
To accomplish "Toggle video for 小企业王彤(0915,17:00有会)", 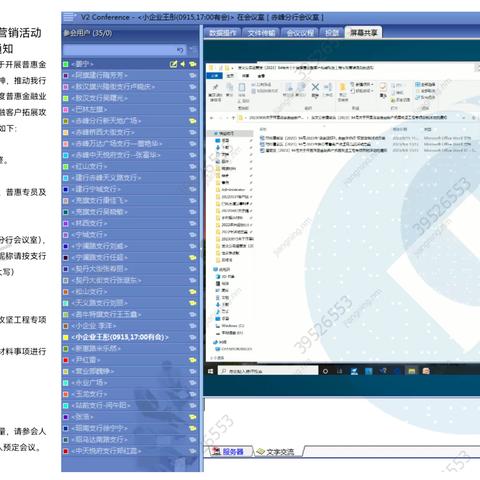I will tap(193, 337).
